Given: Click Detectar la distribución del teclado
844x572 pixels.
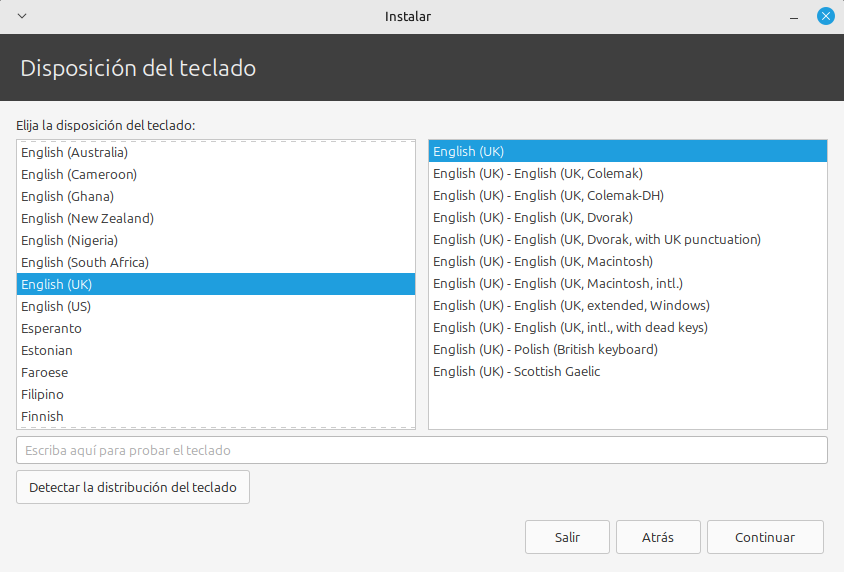Looking at the screenshot, I should pos(133,488).
